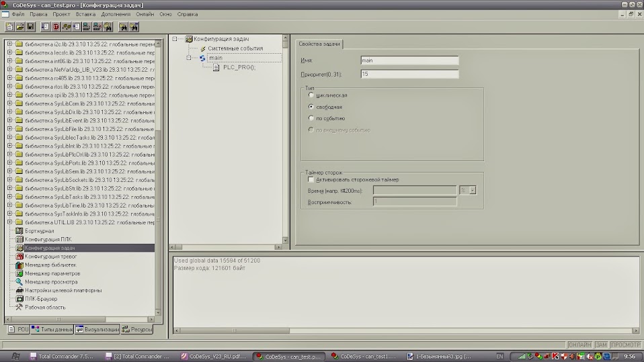
Task: Click the Logout computer toolbar icon
Action: click(x=97, y=27)
